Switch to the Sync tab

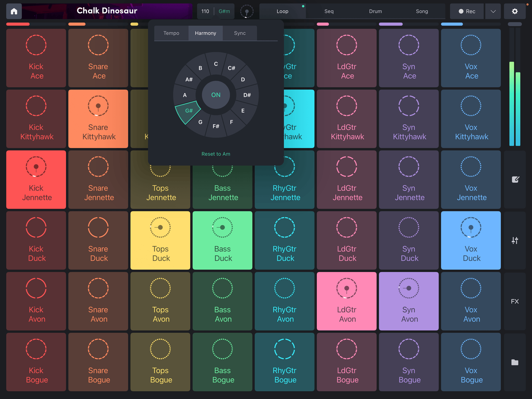pyautogui.click(x=239, y=33)
